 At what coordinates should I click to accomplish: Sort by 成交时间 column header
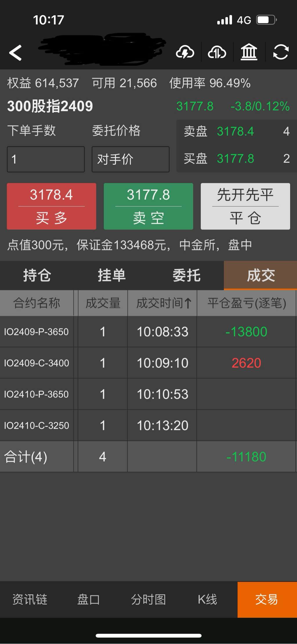162,303
